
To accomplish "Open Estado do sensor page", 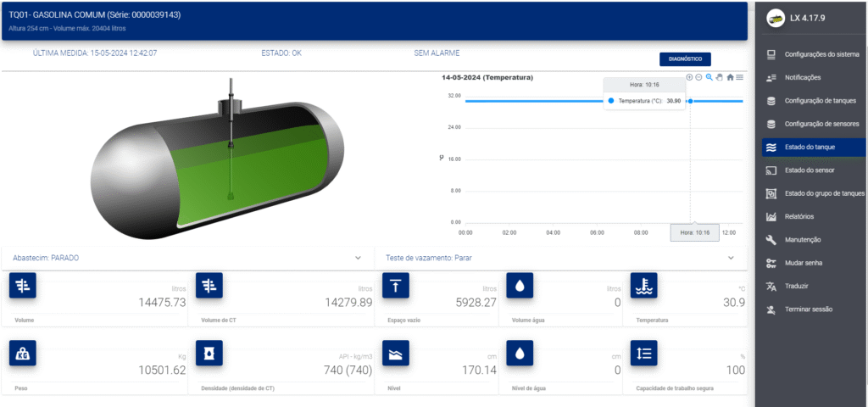I will pyautogui.click(x=810, y=170).
